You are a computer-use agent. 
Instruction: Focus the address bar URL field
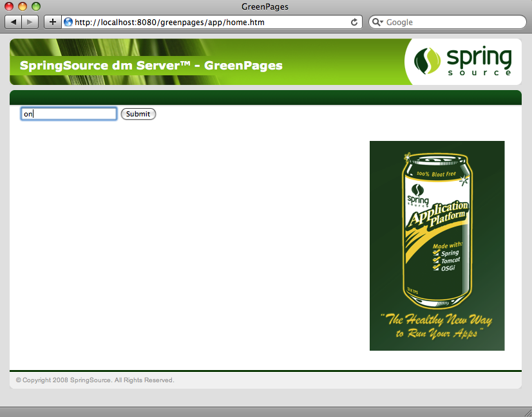(x=211, y=22)
